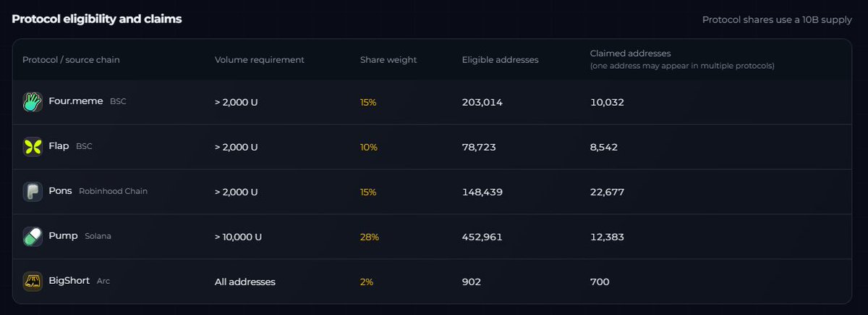The image size is (868, 315).
Task: Select the BigShort protocol name
Action: (x=69, y=281)
